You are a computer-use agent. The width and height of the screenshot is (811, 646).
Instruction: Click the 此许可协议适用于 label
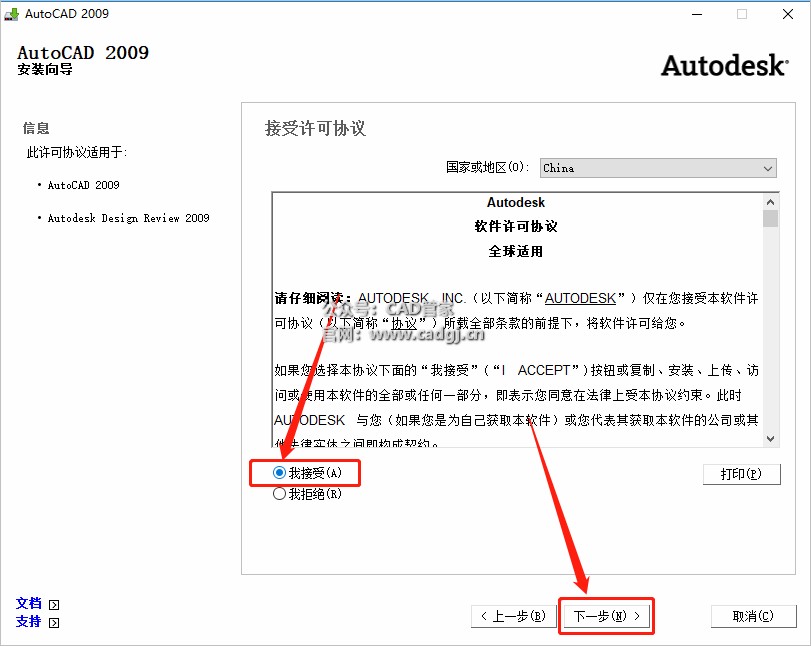click(x=77, y=152)
